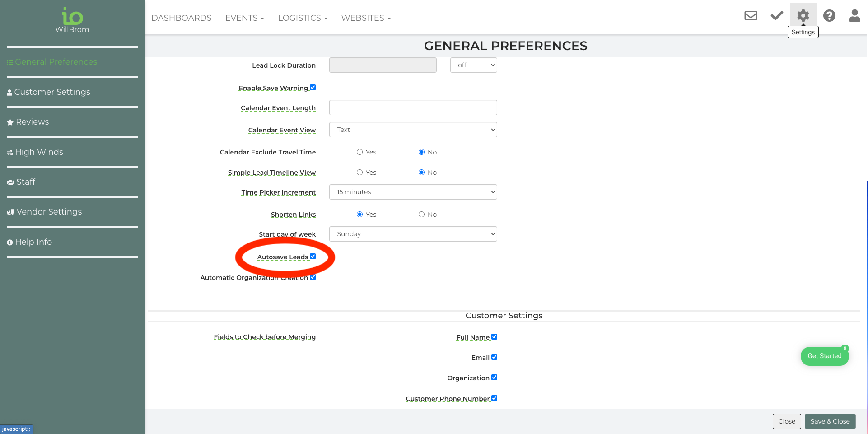This screenshot has width=868, height=434.
Task: Open the user profile icon
Action: click(854, 16)
